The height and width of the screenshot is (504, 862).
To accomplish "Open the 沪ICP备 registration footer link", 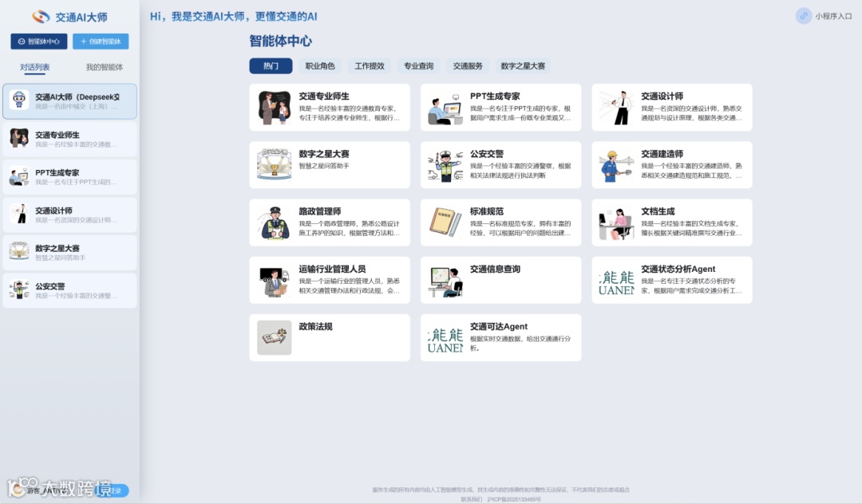I will click(x=513, y=499).
